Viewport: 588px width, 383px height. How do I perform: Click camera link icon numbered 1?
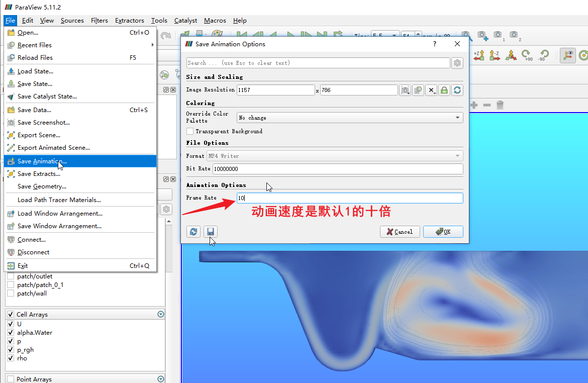[499, 36]
